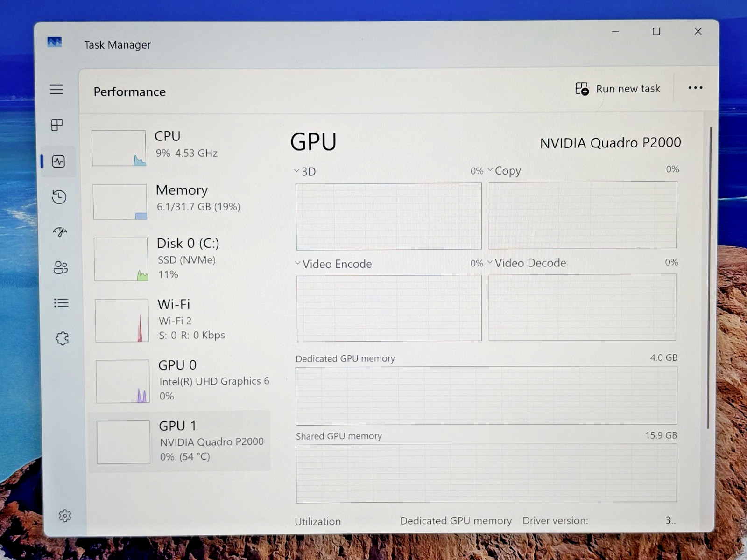The width and height of the screenshot is (747, 560).
Task: Open the Users page icon
Action: click(61, 267)
